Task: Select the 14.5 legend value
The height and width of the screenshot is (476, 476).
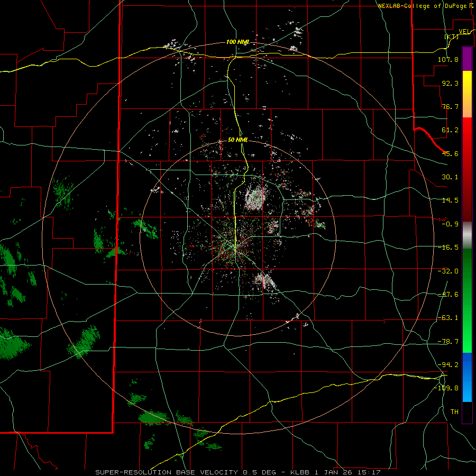Action: click(x=450, y=200)
